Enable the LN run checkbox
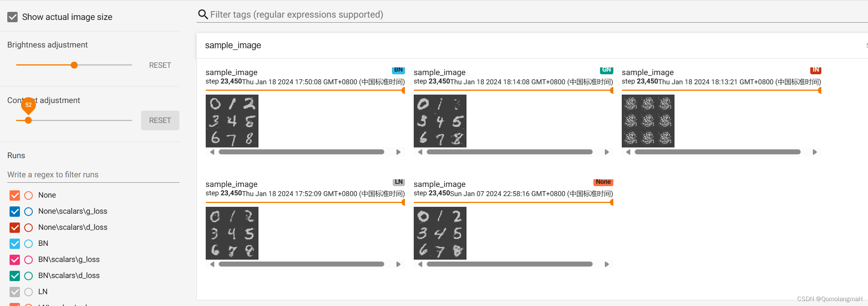The width and height of the screenshot is (868, 306). pyautogui.click(x=15, y=291)
